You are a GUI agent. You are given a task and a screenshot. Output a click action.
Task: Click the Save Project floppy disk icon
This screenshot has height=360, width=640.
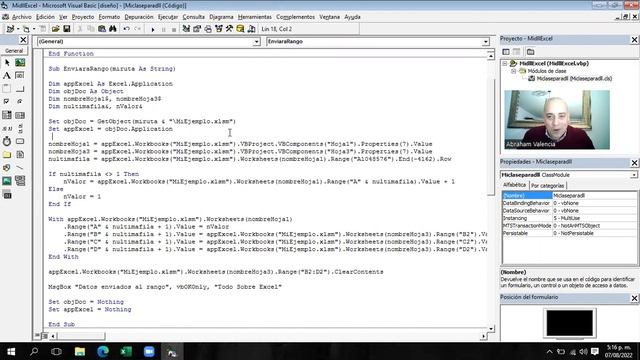(x=67, y=29)
